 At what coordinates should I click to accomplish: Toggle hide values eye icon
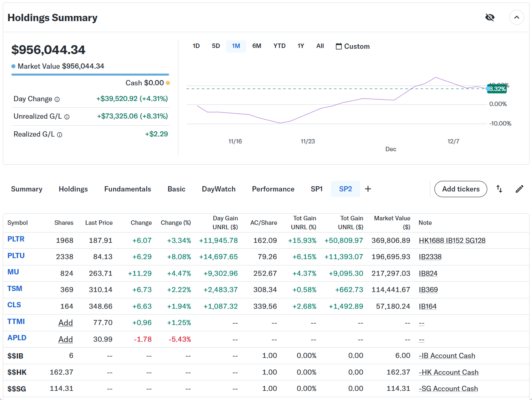(x=490, y=17)
